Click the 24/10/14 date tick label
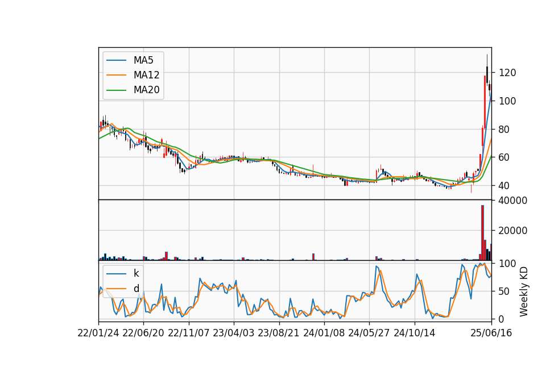 [415, 333]
